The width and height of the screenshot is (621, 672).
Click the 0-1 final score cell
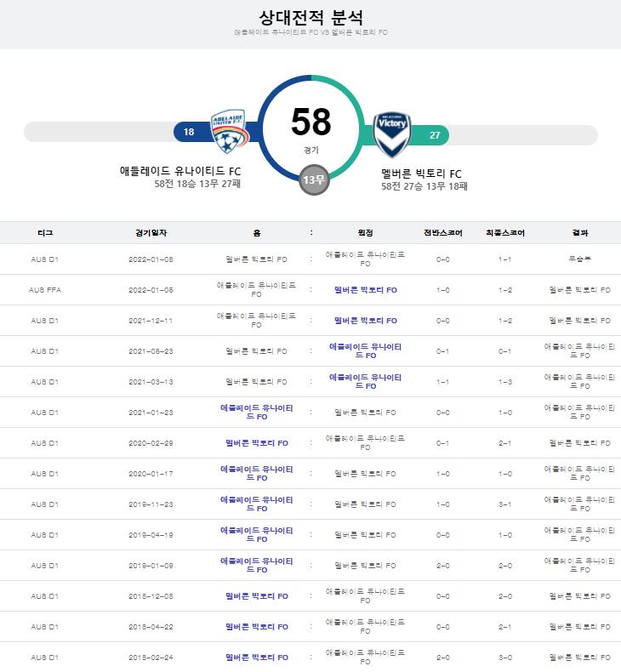click(x=504, y=351)
